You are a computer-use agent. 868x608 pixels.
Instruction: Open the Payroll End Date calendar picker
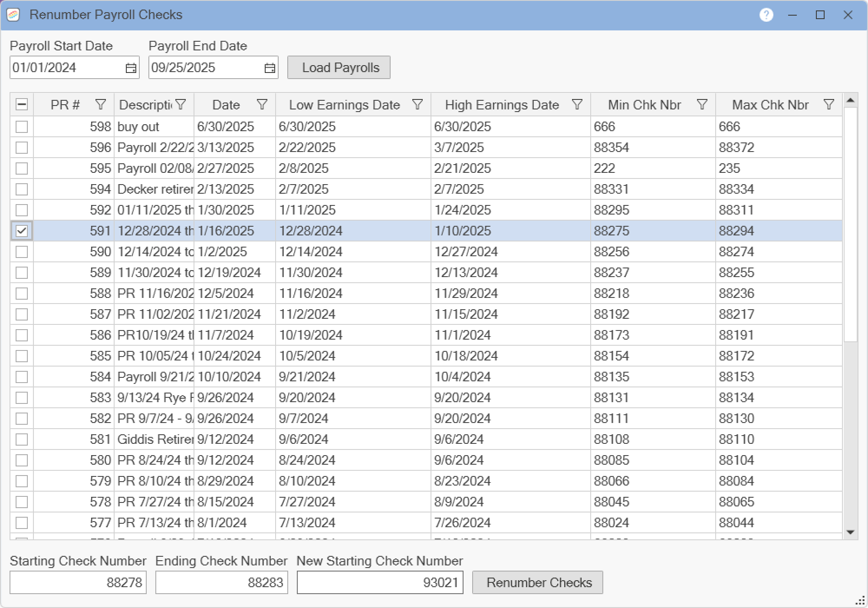point(270,68)
